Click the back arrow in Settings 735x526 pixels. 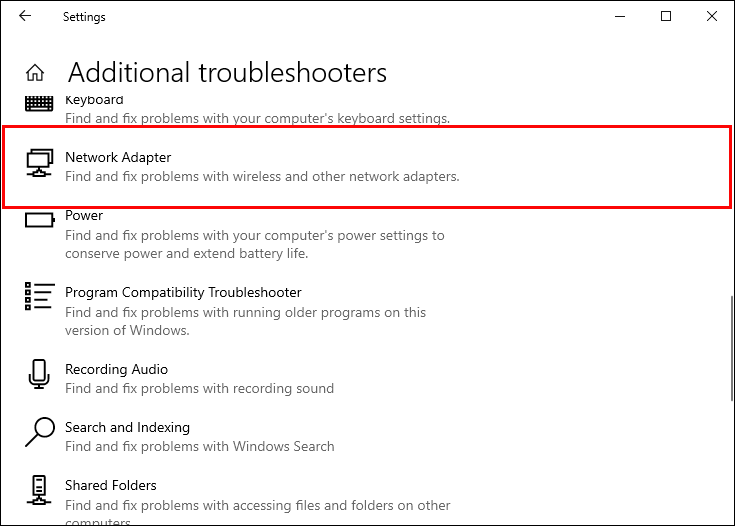(x=24, y=16)
